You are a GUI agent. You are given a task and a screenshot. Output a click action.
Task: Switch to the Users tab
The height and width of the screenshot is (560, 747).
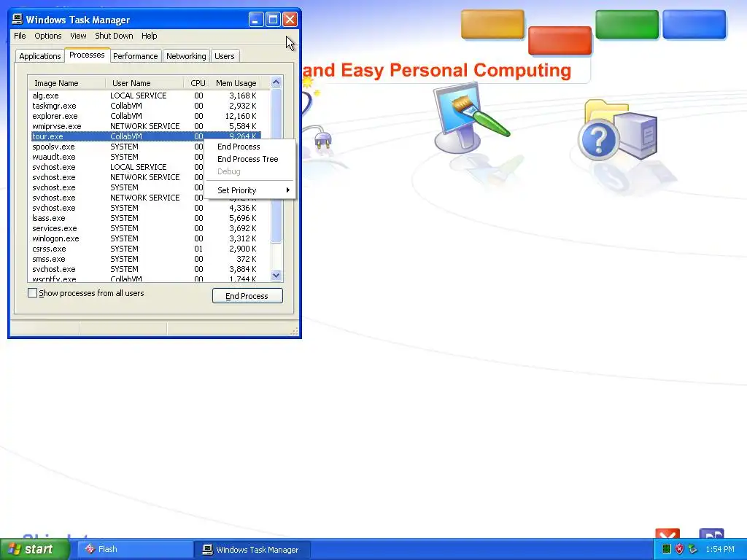225,56
